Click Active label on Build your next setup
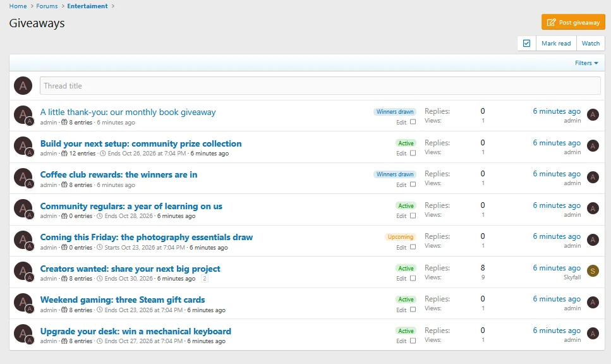The height and width of the screenshot is (364, 611). coord(406,143)
